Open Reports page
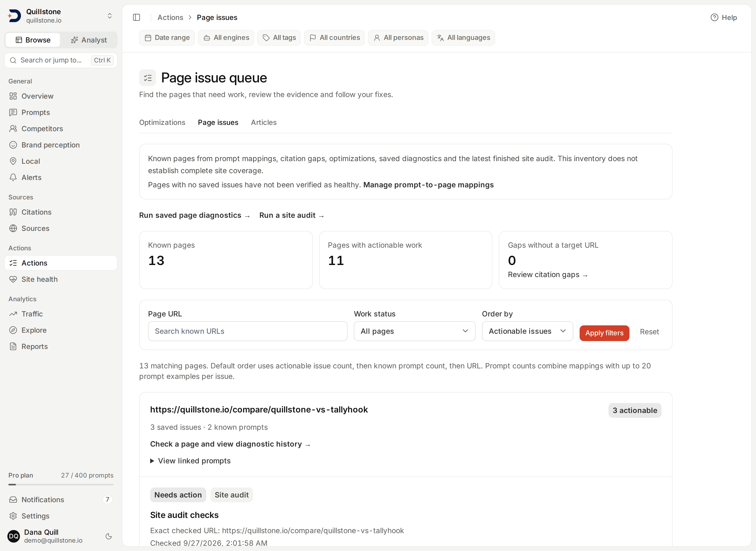The image size is (756, 551). (x=61, y=347)
